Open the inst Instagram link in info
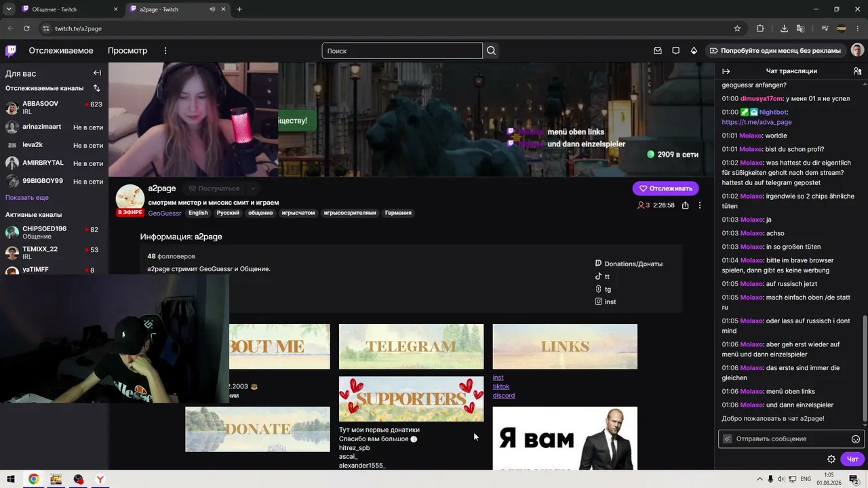Image resolution: width=868 pixels, height=488 pixels. (605, 302)
